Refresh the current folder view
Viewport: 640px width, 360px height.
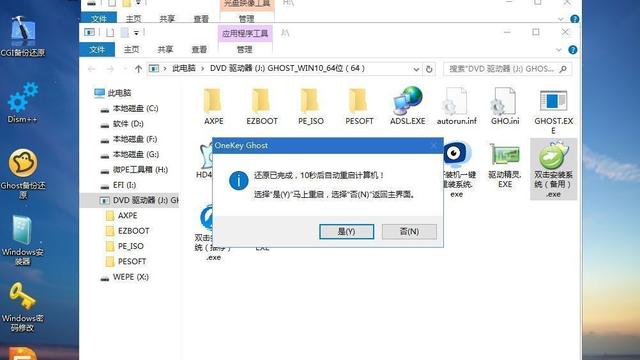pyautogui.click(x=429, y=69)
